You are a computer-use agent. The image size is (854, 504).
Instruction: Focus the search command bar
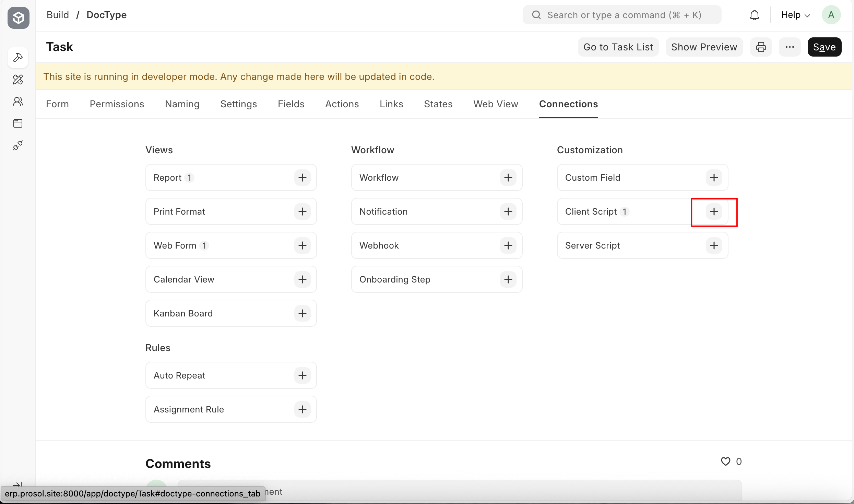pos(622,15)
